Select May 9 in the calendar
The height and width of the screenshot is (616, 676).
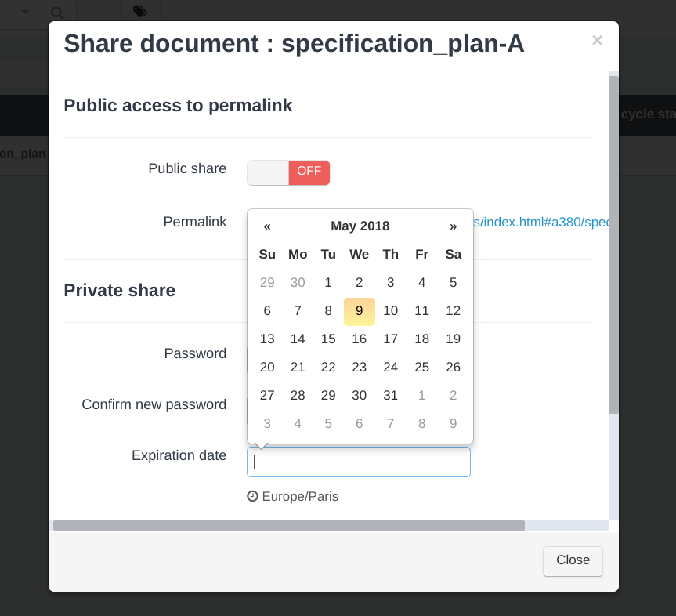[x=359, y=311]
